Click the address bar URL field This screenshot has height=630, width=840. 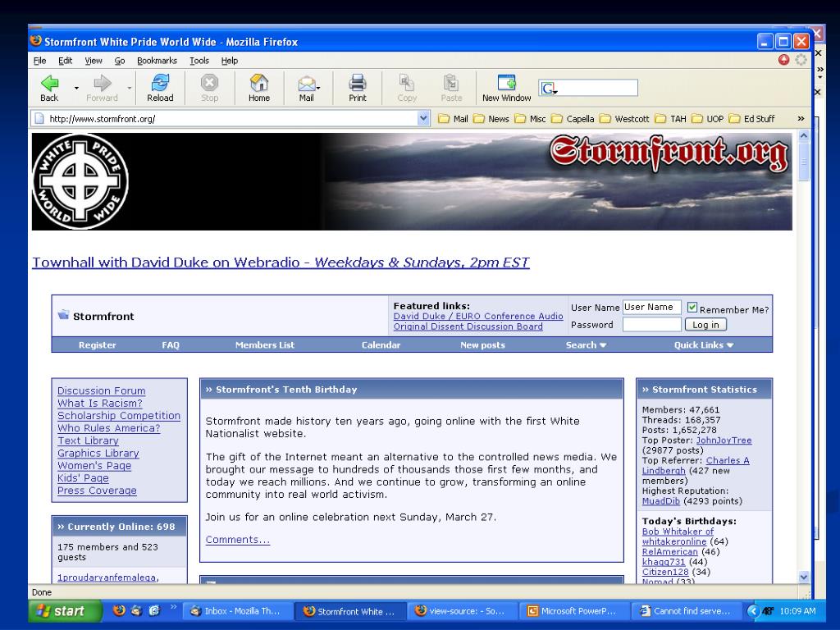click(x=231, y=118)
